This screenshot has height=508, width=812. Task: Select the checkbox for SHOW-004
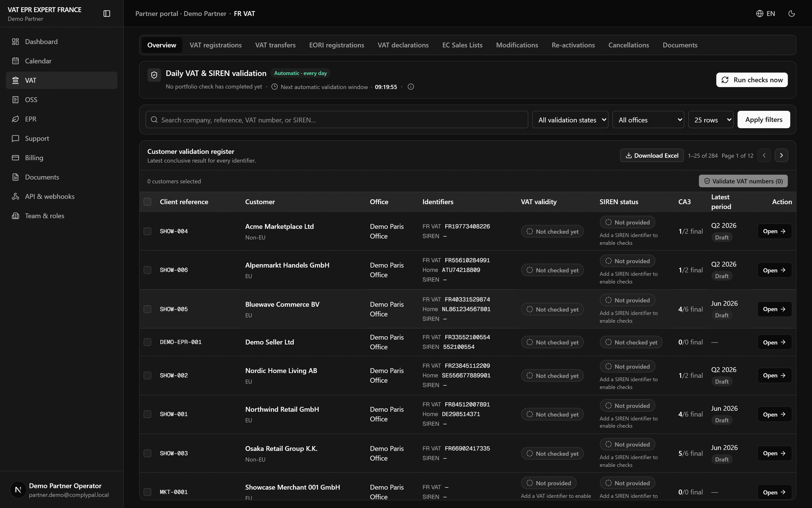click(147, 231)
